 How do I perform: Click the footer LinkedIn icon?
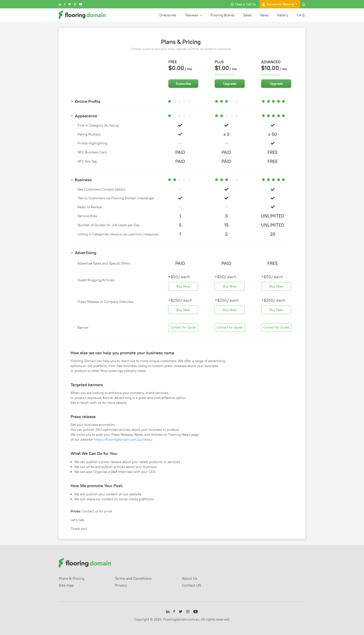click(x=168, y=611)
